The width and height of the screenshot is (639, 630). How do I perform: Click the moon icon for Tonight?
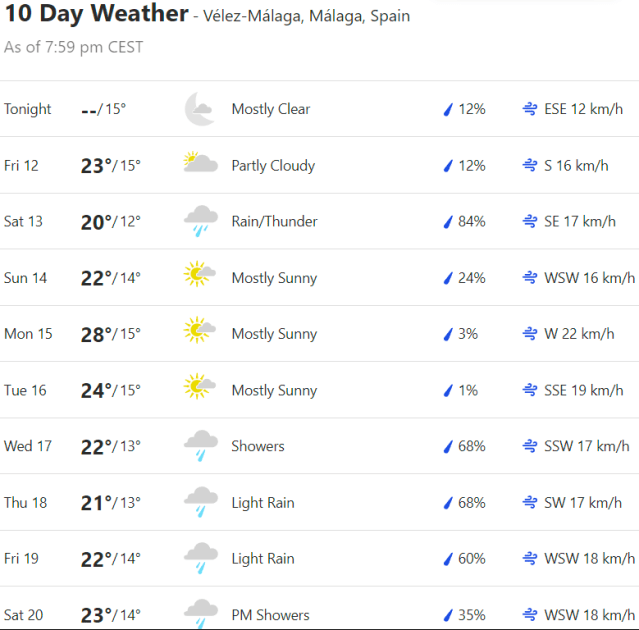200,109
